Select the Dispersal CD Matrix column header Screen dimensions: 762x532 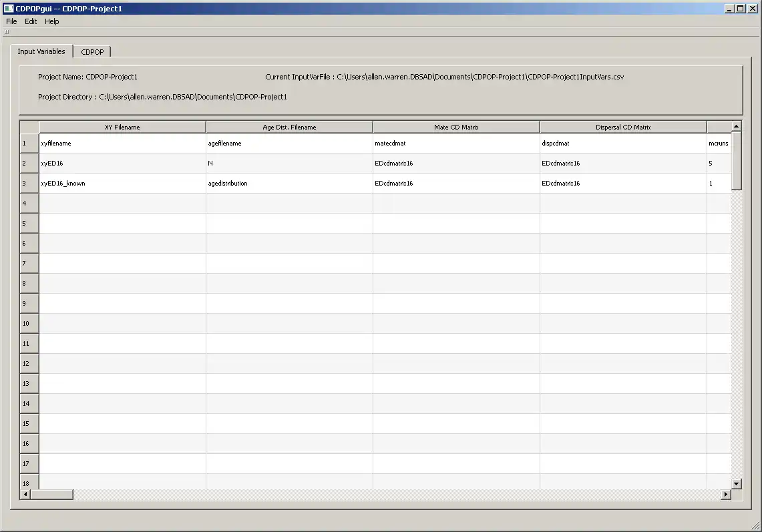tap(623, 127)
